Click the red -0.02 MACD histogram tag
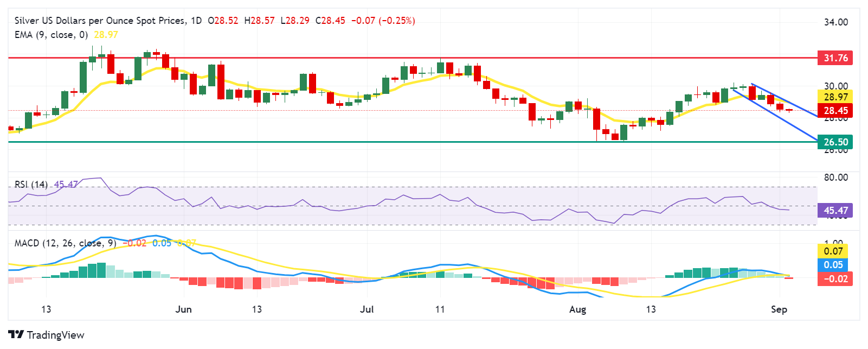868x349 pixels. click(x=835, y=279)
